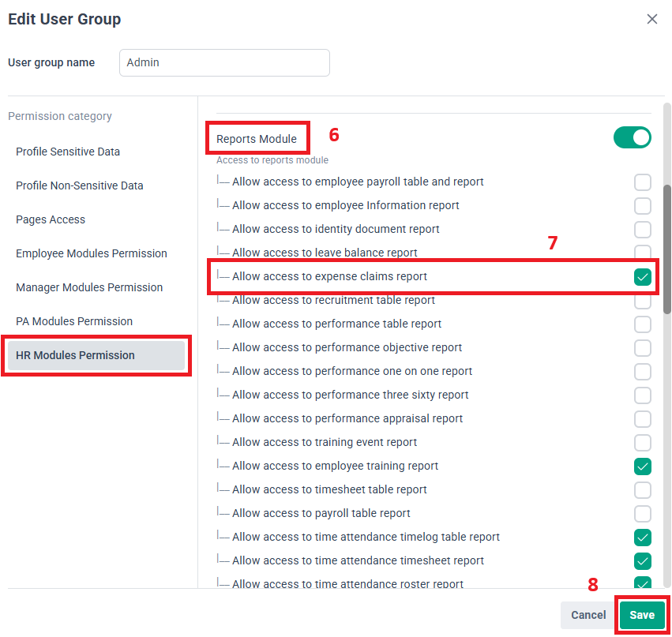Disable time attendance timesheet report access
This screenshot has height=637, width=672.
coord(643,561)
